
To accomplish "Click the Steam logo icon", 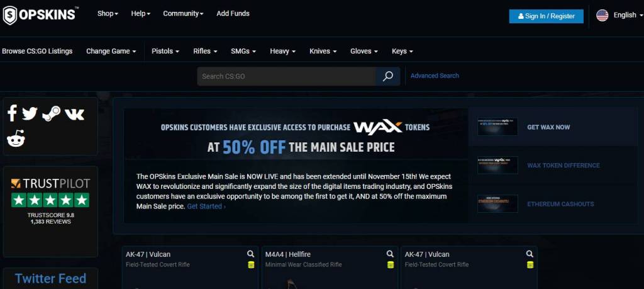I will coord(51,113).
